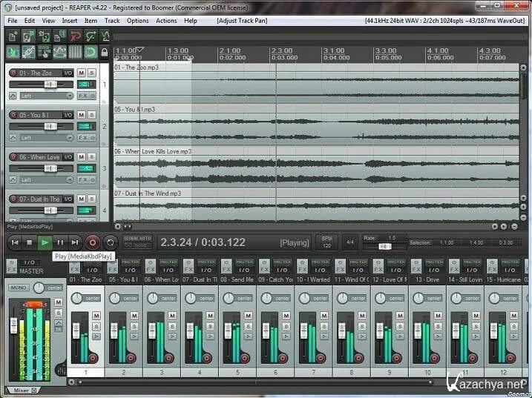Viewport: 532px width, 398px height.
Task: Mute track 01 - The Zoo
Action: pos(82,73)
